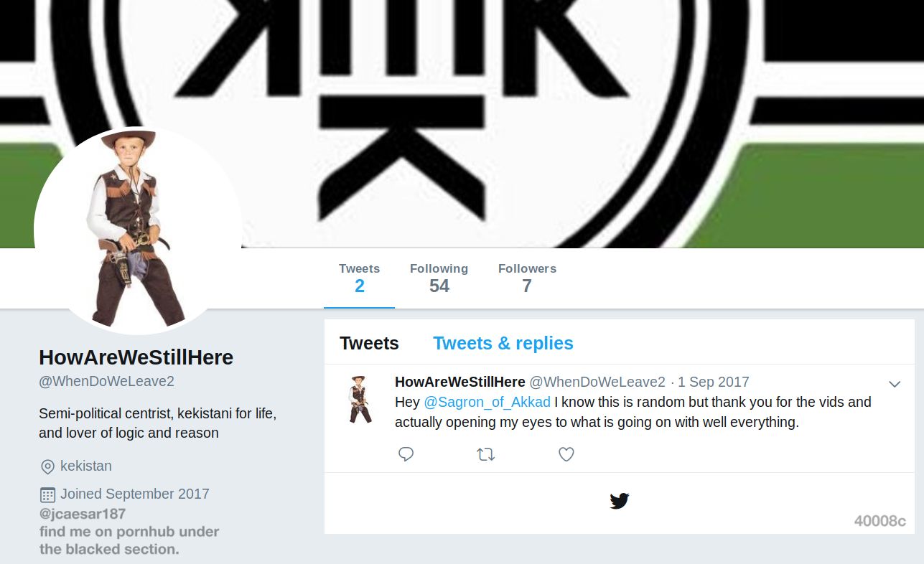Image resolution: width=924 pixels, height=564 pixels.
Task: Click the location pin icon beside kekistan
Action: (47, 467)
